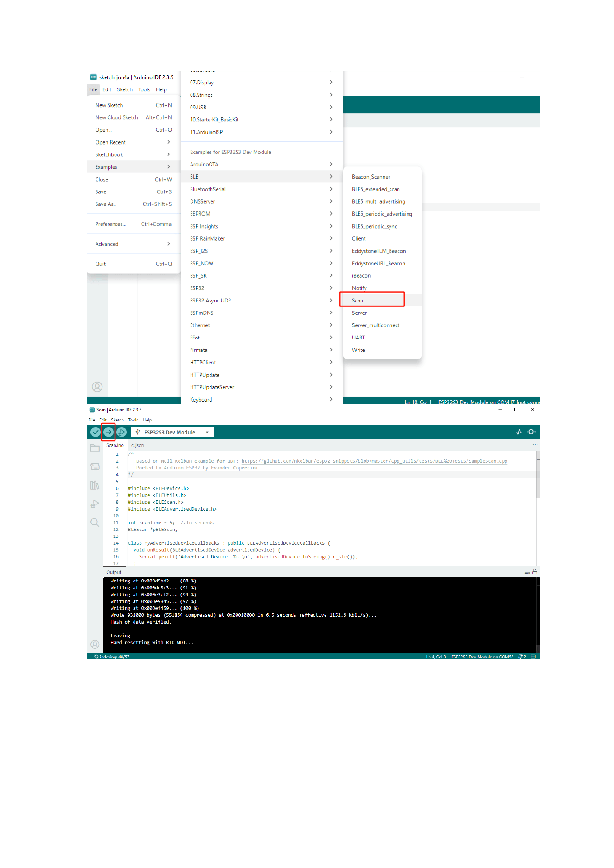614x868 pixels.
Task: Open the File menu in sketch_jun4a window
Action: 93,89
